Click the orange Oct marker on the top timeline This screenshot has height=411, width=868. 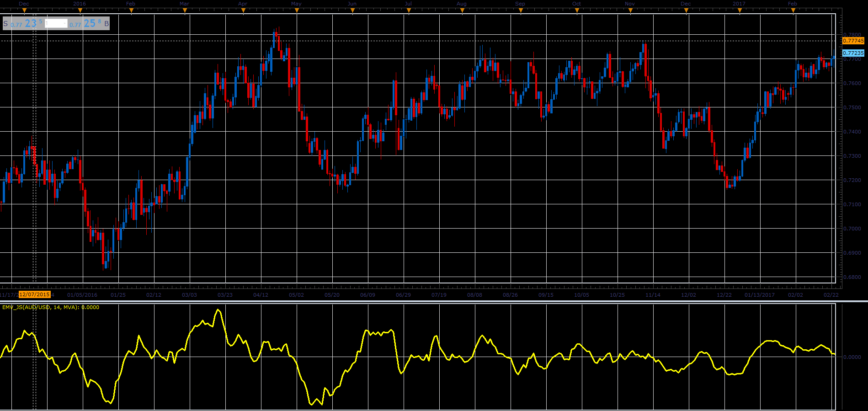[x=577, y=11]
